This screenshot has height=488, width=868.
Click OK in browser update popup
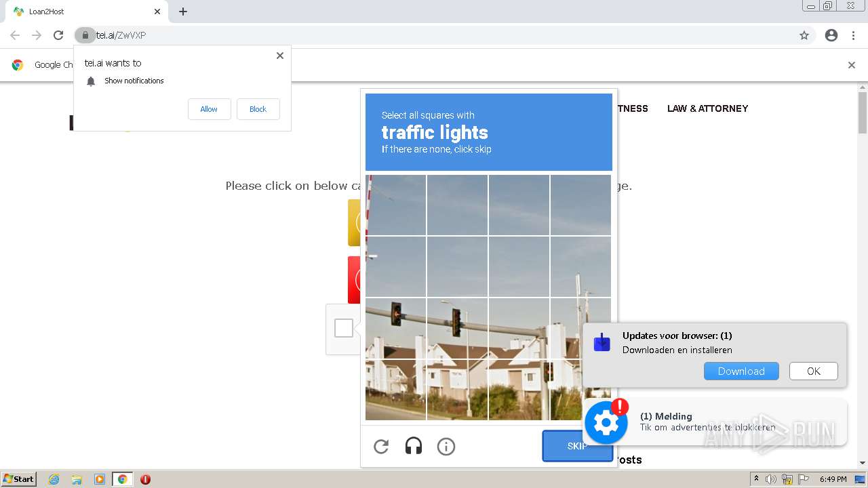[814, 371]
